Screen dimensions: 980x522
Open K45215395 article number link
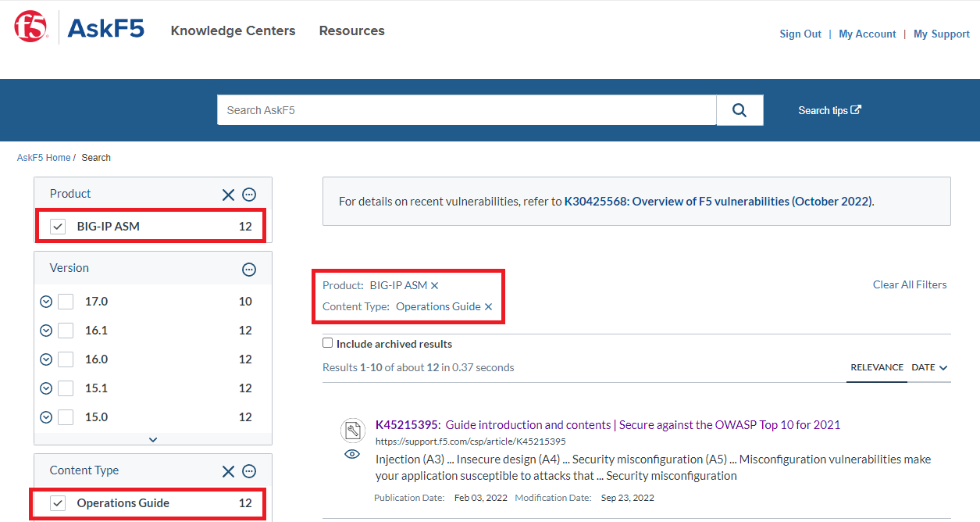point(408,425)
